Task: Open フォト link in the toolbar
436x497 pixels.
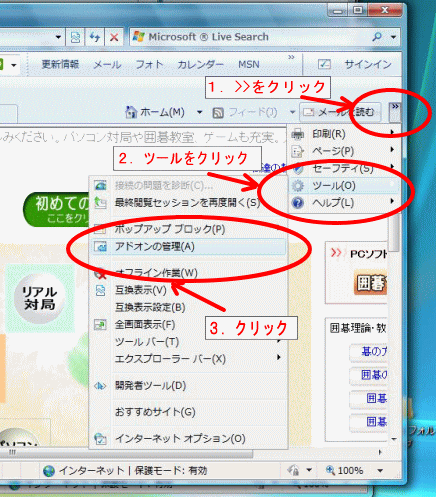Action: pyautogui.click(x=149, y=64)
